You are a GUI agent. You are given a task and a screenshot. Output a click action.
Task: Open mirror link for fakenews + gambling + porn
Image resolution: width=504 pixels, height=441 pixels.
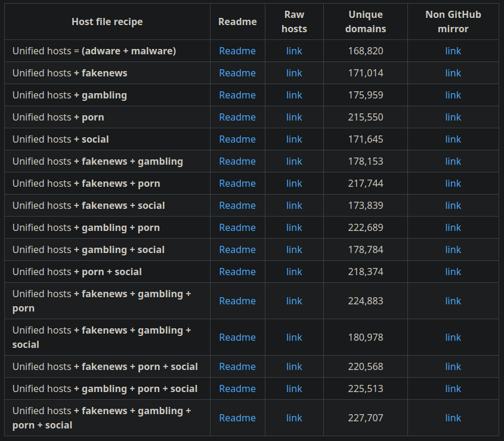[453, 301]
